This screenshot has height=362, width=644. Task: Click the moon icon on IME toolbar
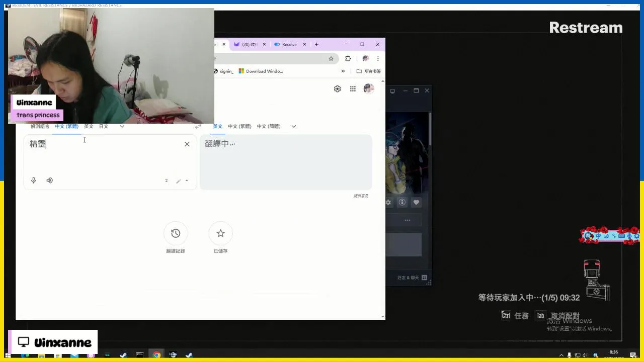(606, 236)
